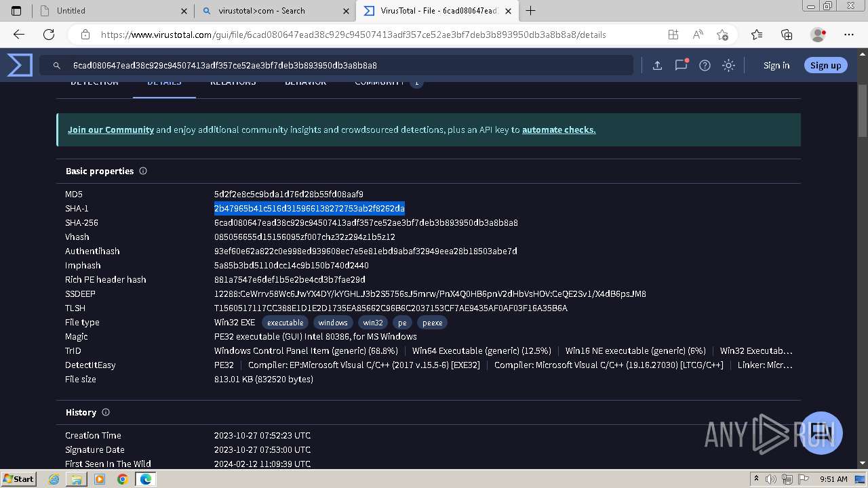The height and width of the screenshot is (488, 868).
Task: Click the highlighted SHA-1 hash value
Action: [309, 208]
